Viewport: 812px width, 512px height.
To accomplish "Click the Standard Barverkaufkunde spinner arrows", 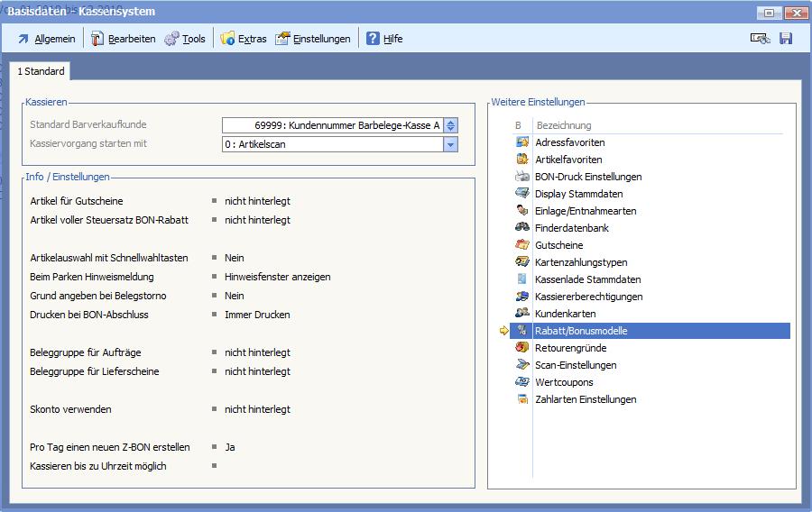I will coord(451,125).
